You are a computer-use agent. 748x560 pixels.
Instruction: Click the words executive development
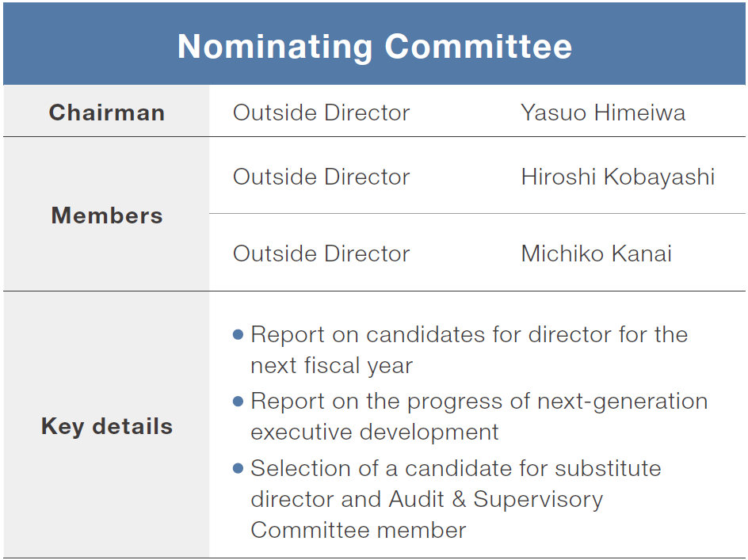[374, 432]
